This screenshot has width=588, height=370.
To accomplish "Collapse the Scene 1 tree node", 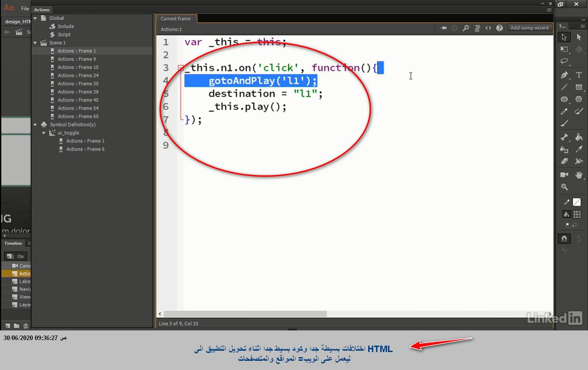I will [35, 43].
